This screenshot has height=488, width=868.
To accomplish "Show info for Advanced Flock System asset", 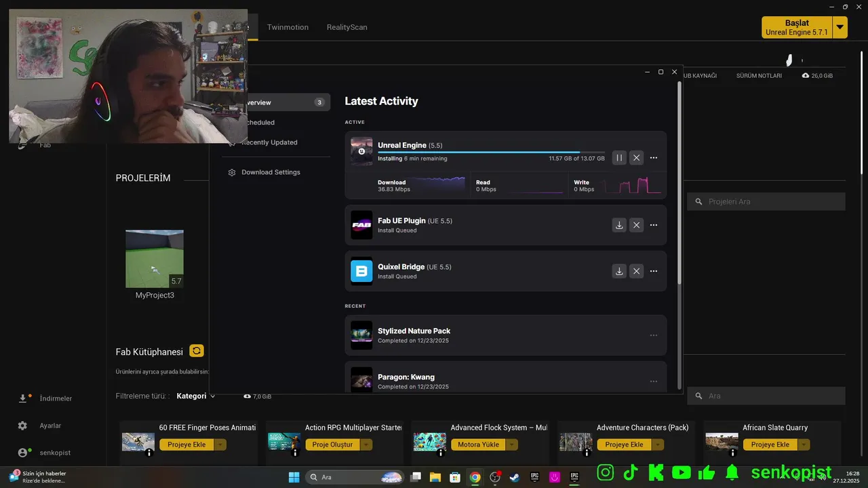I will tap(441, 453).
